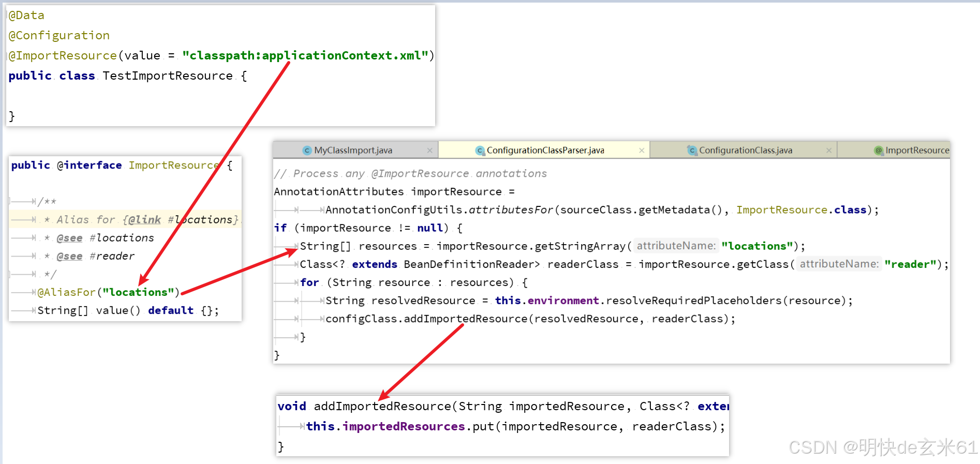The height and width of the screenshot is (464, 980).
Task: Click the attributeName hint before "reader"
Action: [x=839, y=264]
